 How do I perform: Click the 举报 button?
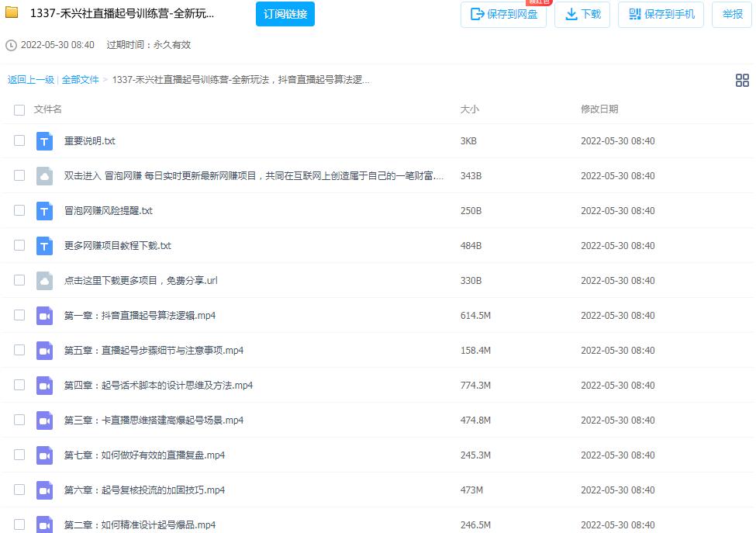(732, 15)
